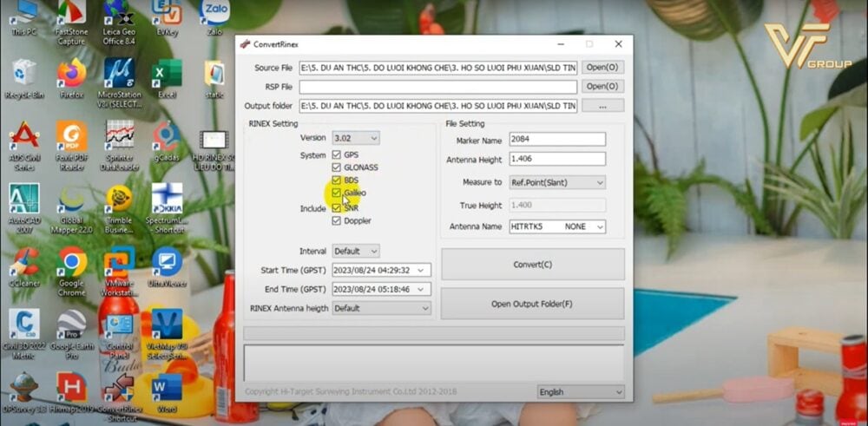Expand the Interval dropdown list
This screenshot has width=868, height=426.
(356, 251)
